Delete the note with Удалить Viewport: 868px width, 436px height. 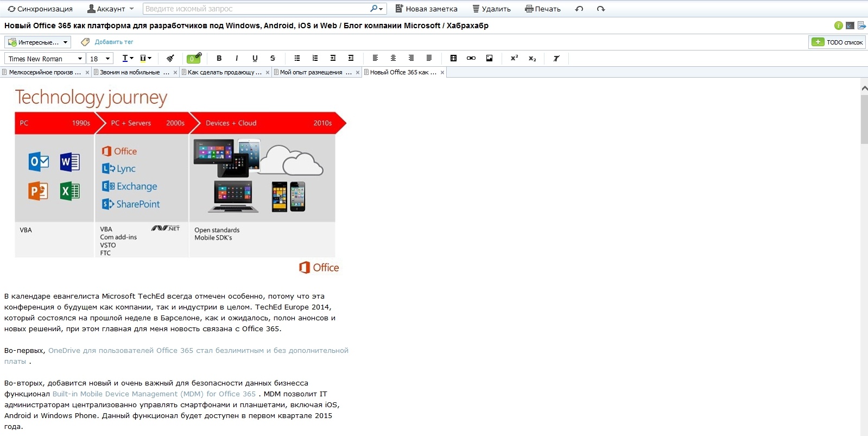[491, 9]
